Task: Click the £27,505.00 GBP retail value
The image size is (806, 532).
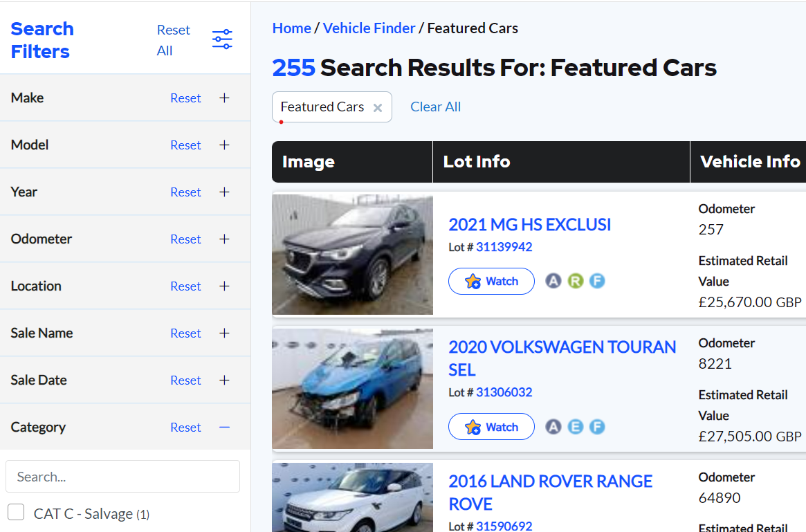Action: 749,437
